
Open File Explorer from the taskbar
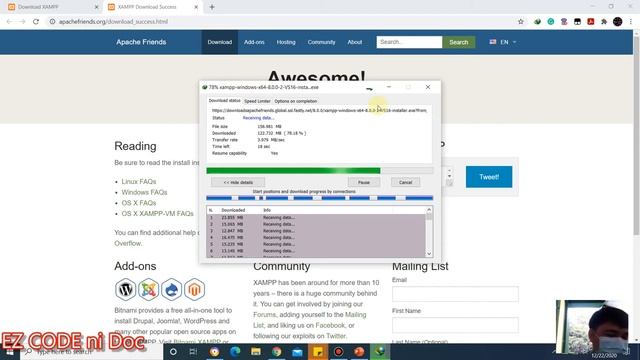pos(256,351)
